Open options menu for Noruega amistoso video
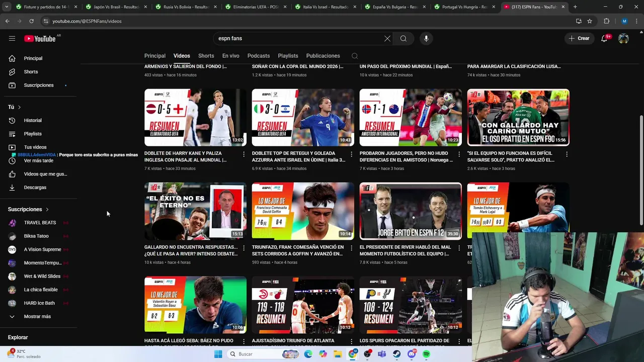 (x=459, y=154)
